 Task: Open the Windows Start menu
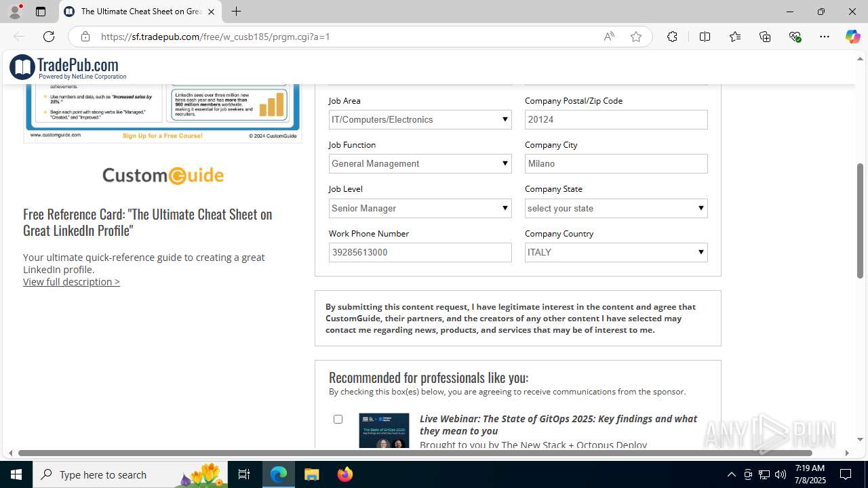[16, 474]
